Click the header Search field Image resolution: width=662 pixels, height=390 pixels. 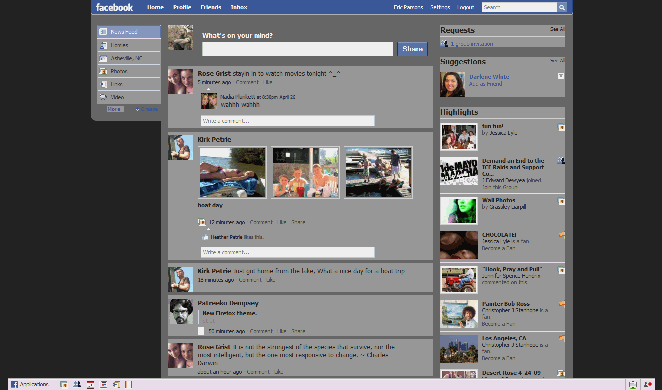(519, 7)
